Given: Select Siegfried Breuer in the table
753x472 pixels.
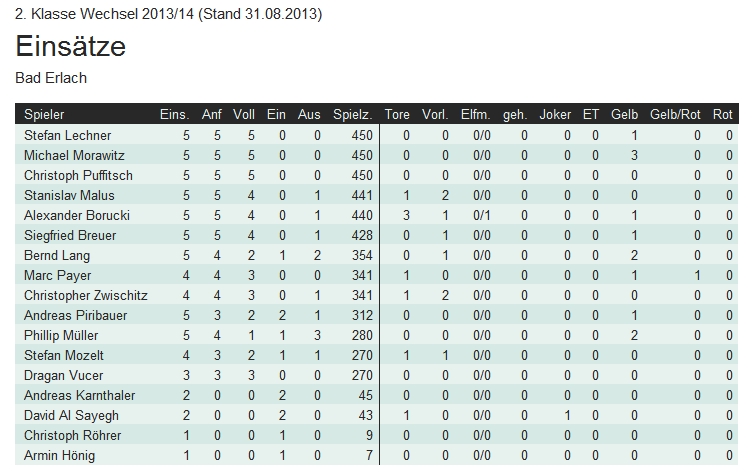Looking at the screenshot, I should (70, 235).
